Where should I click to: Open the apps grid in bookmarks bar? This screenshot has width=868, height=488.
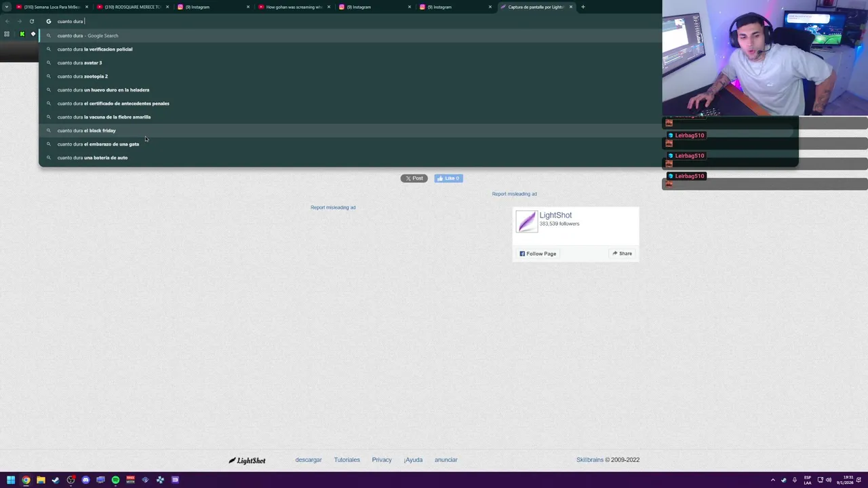click(7, 34)
